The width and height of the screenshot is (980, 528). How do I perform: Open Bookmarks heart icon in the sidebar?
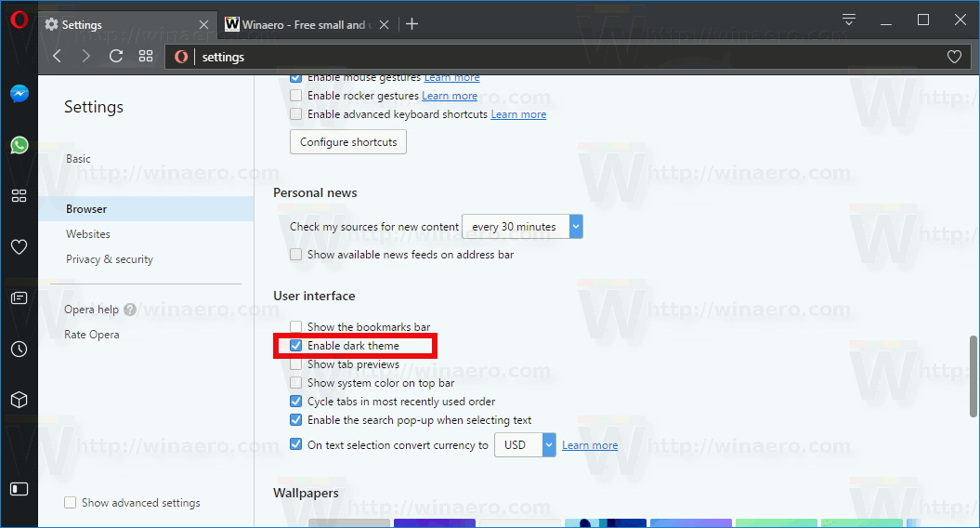(x=19, y=247)
